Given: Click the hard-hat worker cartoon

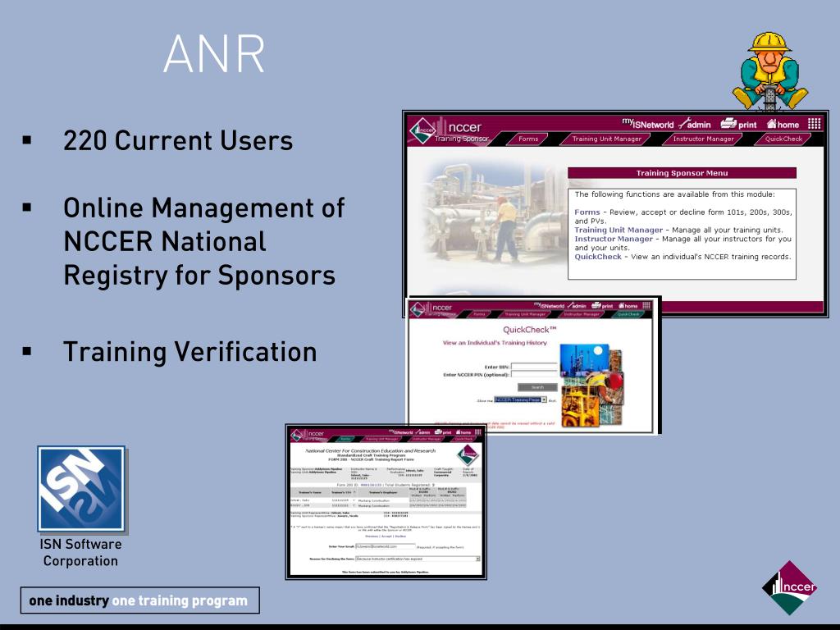Looking at the screenshot, I should [769, 71].
